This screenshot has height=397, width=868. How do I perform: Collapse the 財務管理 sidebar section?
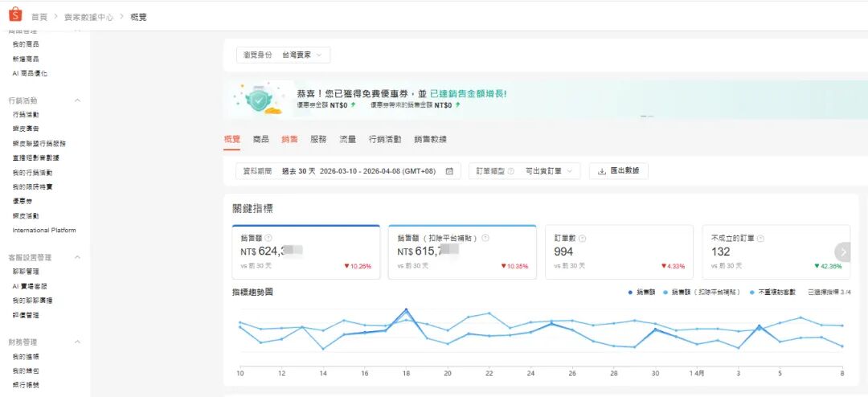pyautogui.click(x=77, y=342)
